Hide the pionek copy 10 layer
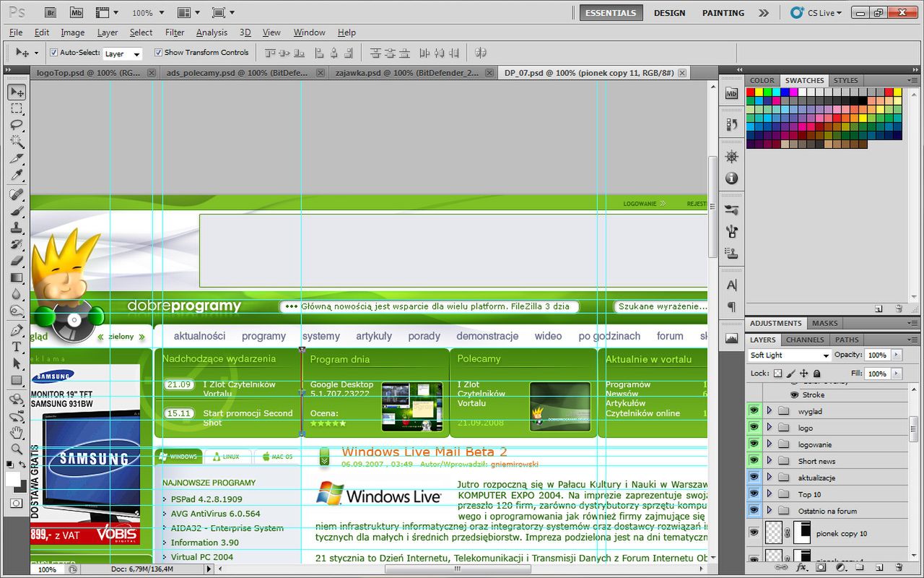924x578 pixels. click(x=754, y=533)
